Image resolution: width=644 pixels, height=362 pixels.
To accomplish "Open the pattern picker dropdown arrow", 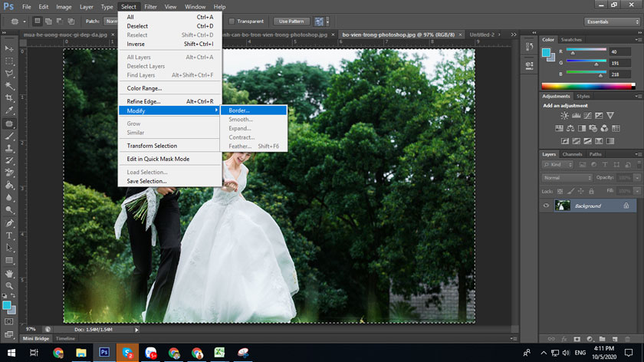I will tap(327, 21).
